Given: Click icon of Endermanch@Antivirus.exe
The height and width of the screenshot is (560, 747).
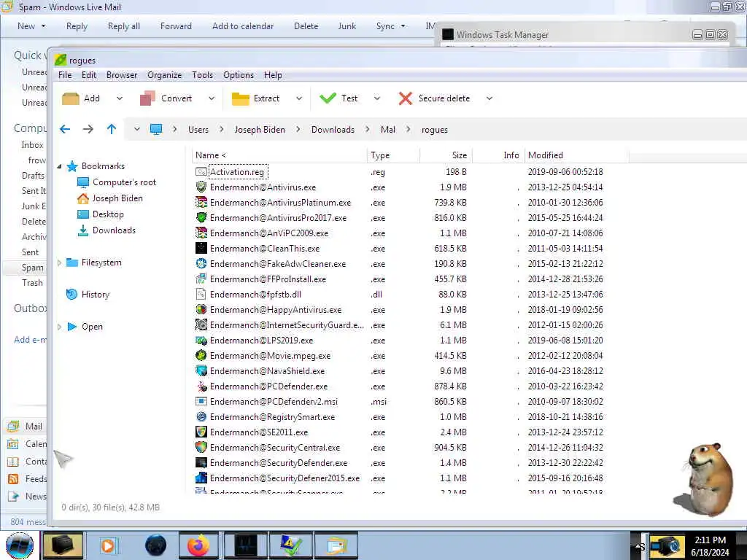Looking at the screenshot, I should pyautogui.click(x=201, y=187).
